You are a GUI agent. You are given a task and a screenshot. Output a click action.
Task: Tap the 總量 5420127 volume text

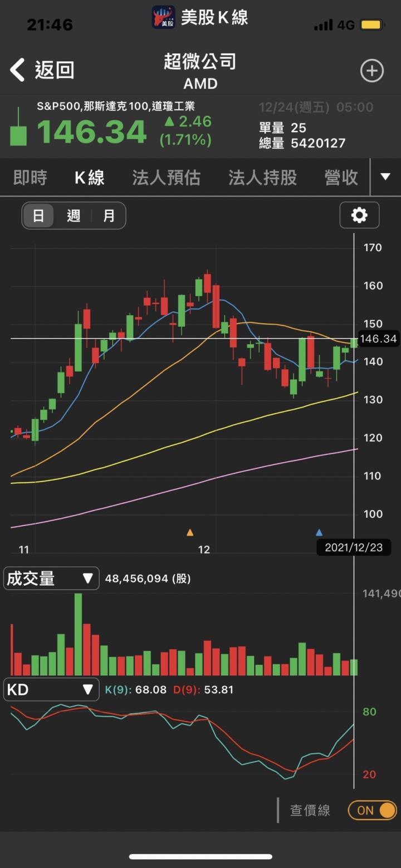(302, 143)
